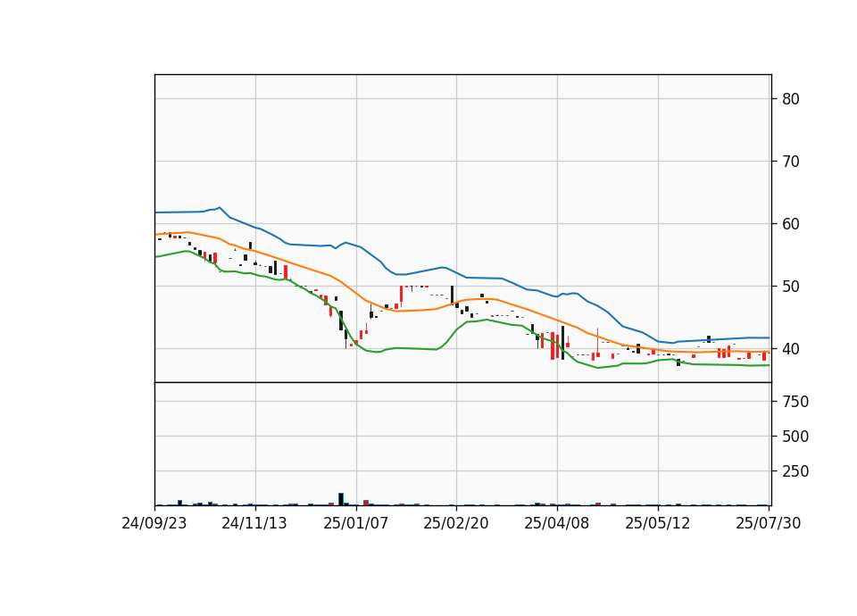The width and height of the screenshot is (857, 616).
Task: Click the price axis value 80
Action: 791,99
